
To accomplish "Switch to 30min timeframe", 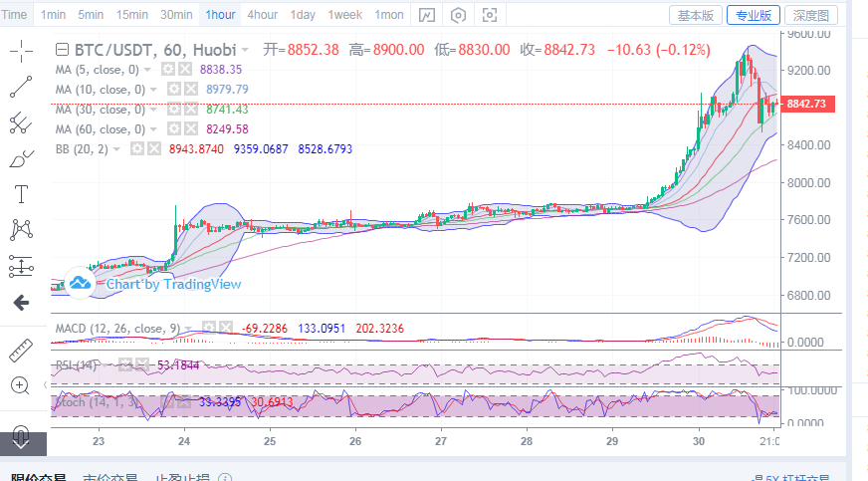I will click(x=176, y=15).
